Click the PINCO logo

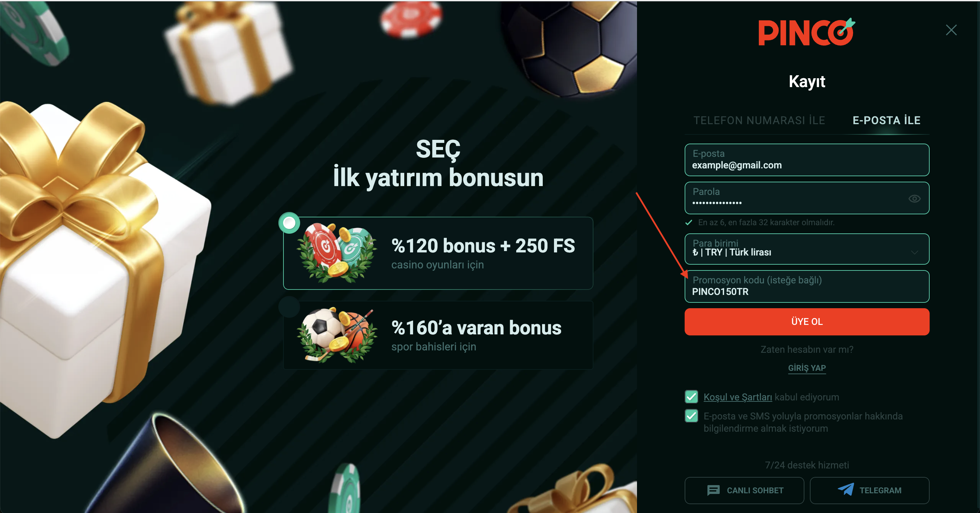806,32
